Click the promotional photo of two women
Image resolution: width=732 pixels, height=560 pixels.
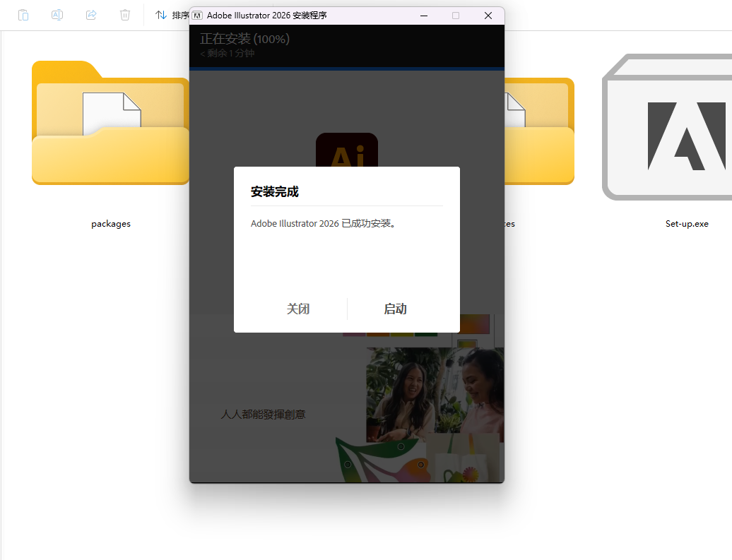(435, 395)
